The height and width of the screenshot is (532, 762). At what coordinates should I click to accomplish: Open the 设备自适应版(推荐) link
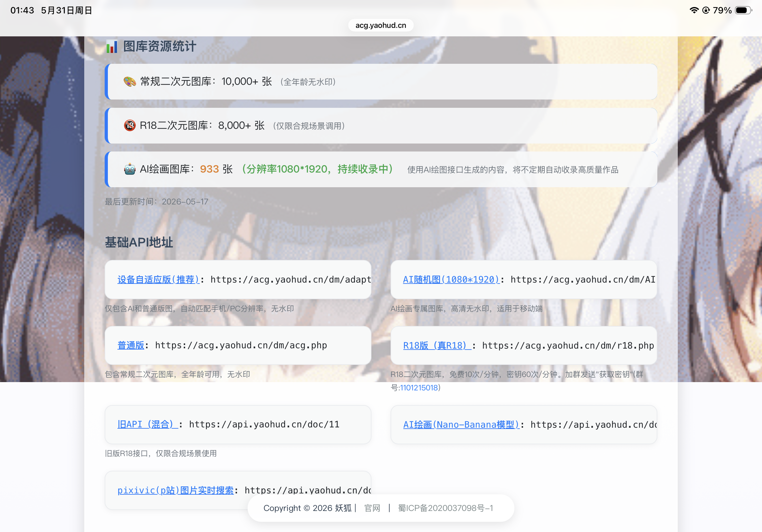[x=158, y=280]
